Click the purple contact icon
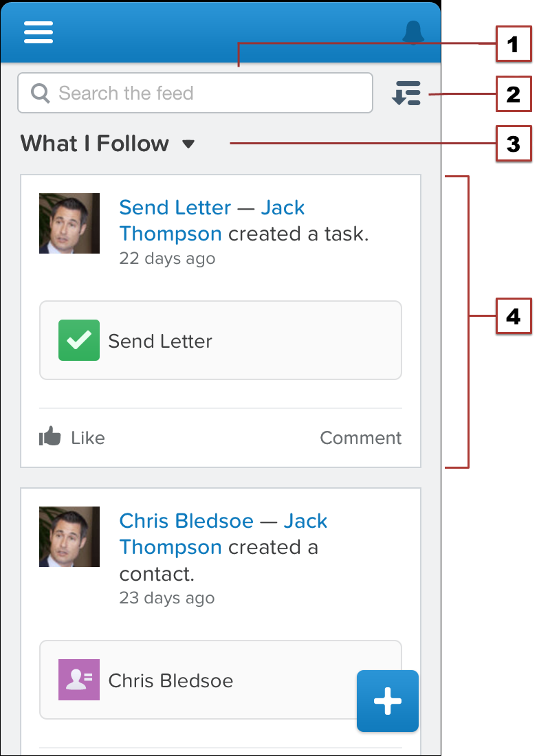Image resolution: width=550 pixels, height=756 pixels. point(79,680)
